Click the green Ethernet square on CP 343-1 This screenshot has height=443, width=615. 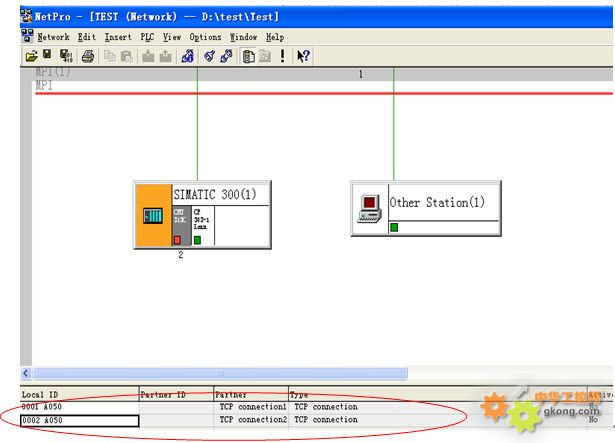(197, 240)
